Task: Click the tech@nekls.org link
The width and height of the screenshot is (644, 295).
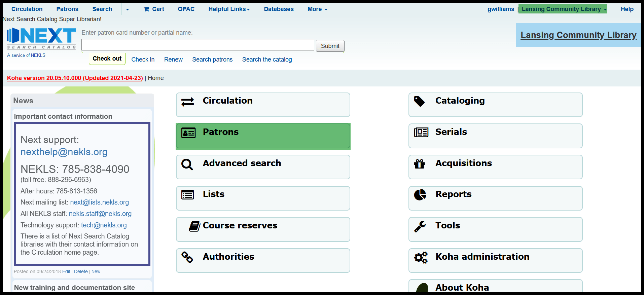Action: point(104,225)
